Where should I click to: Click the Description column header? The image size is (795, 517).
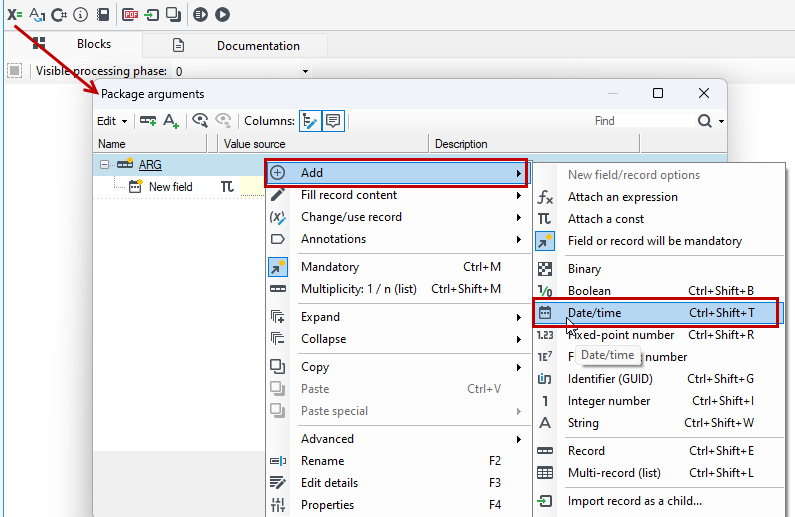coord(535,144)
